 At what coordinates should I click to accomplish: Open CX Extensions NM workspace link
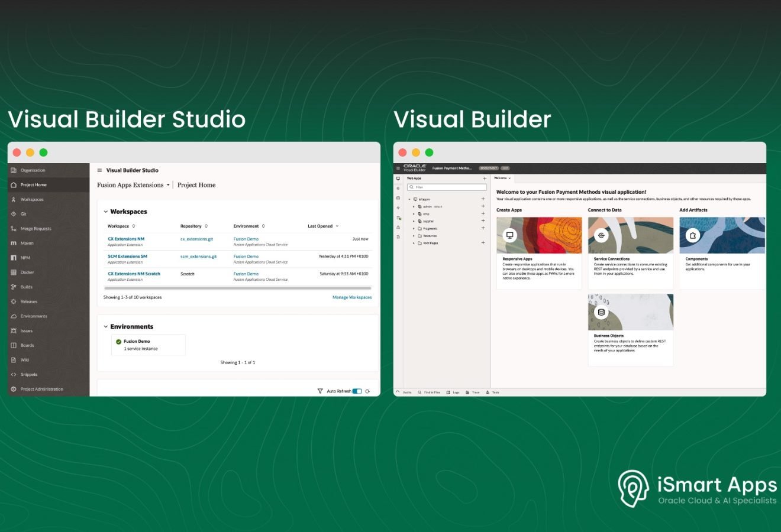point(126,239)
